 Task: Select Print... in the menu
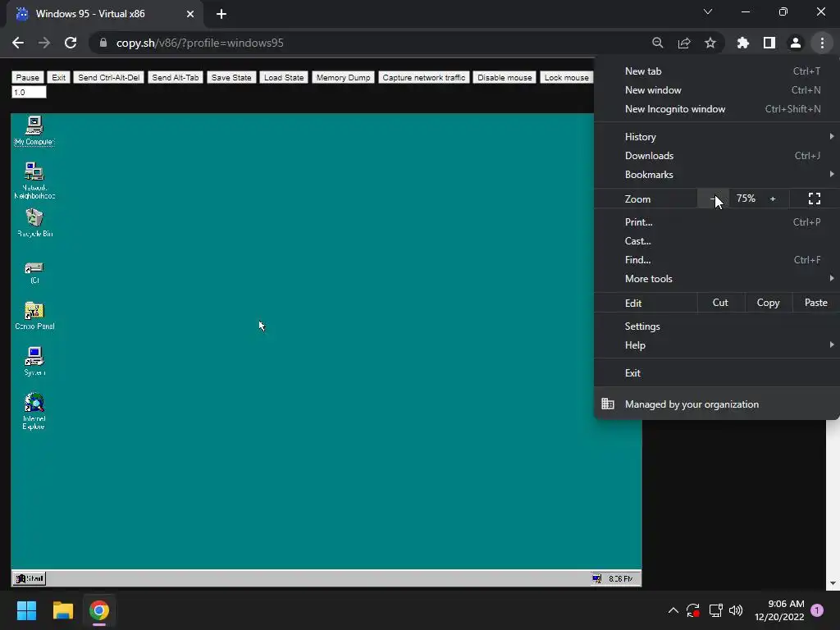click(717, 221)
